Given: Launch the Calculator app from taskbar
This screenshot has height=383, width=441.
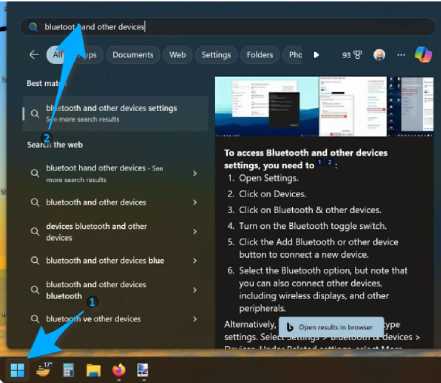Looking at the screenshot, I should point(68,370).
